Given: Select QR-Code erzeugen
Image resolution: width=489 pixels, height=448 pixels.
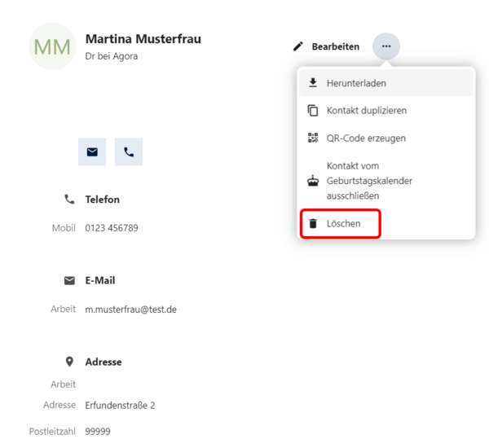Looking at the screenshot, I should [x=386, y=138].
